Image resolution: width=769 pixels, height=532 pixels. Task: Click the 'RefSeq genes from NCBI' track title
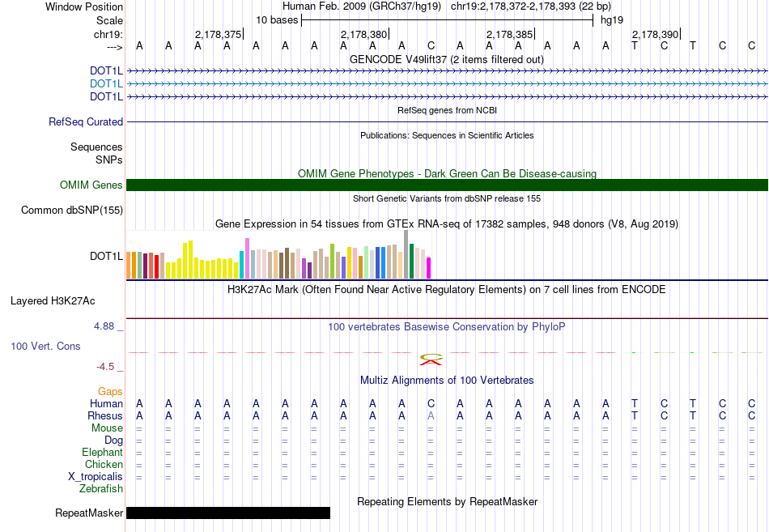coord(447,110)
